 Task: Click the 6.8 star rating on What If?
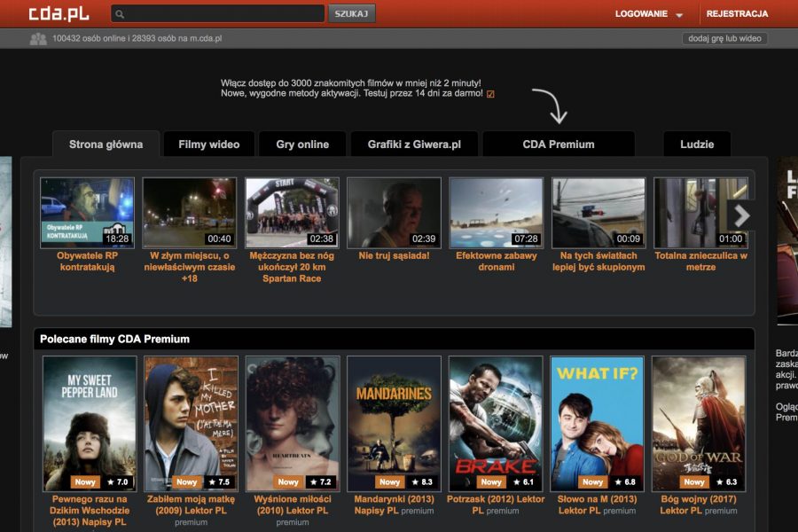click(625, 481)
